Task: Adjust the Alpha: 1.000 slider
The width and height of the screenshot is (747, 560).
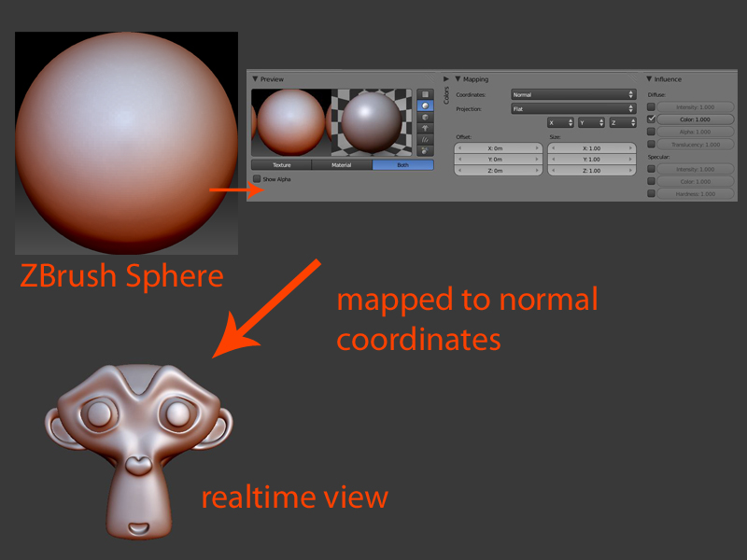Action: coord(695,132)
